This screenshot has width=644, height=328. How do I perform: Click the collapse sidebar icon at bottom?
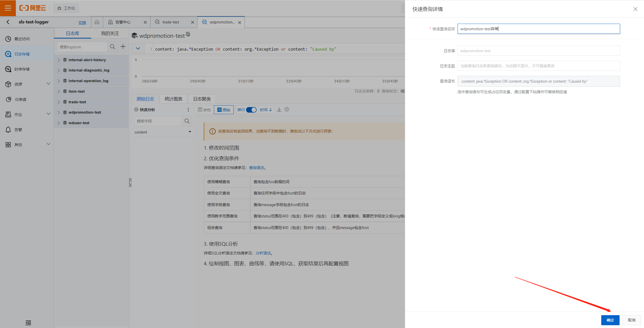click(x=28, y=323)
